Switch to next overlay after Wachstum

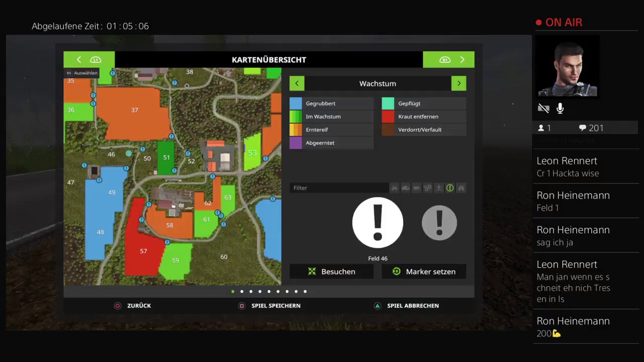coord(459,83)
